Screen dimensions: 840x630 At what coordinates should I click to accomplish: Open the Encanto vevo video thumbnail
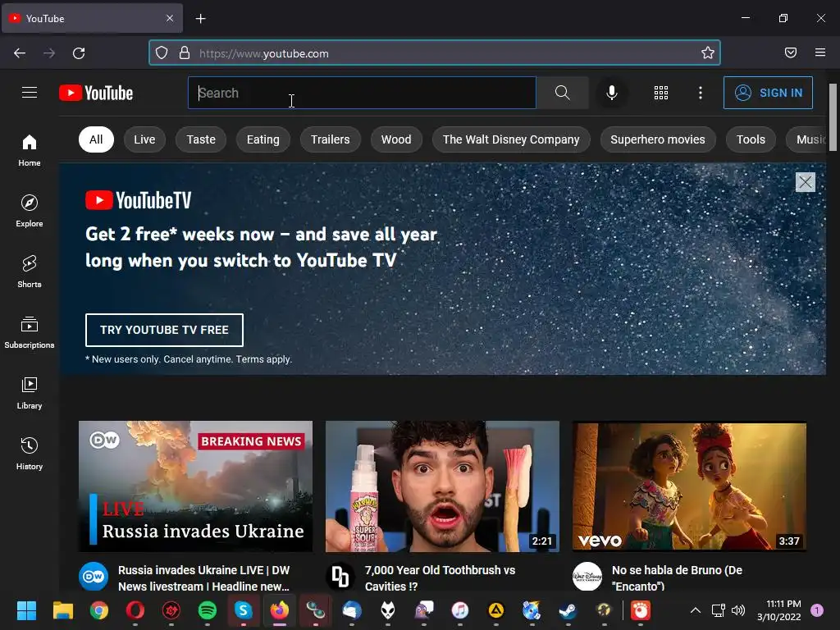click(x=689, y=486)
